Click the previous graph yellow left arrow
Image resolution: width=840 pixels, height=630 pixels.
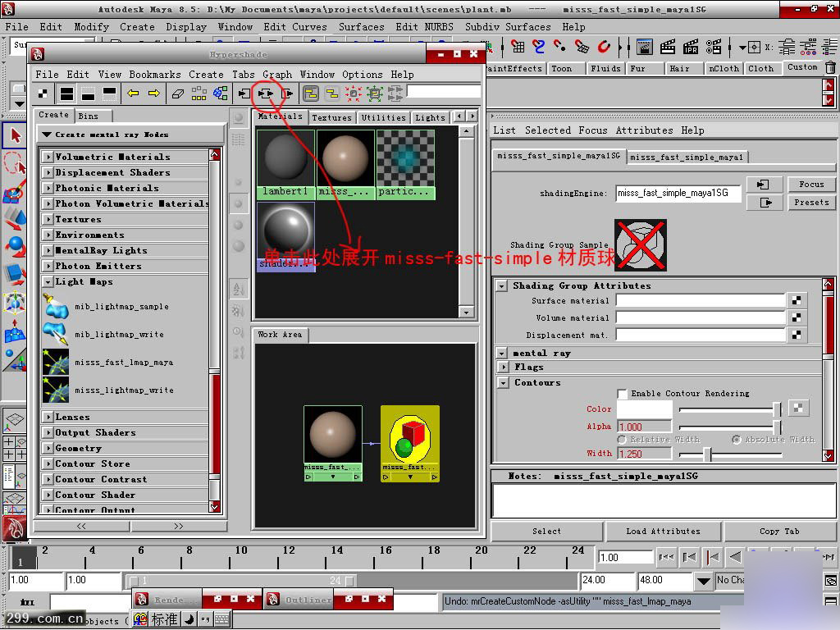[x=133, y=94]
